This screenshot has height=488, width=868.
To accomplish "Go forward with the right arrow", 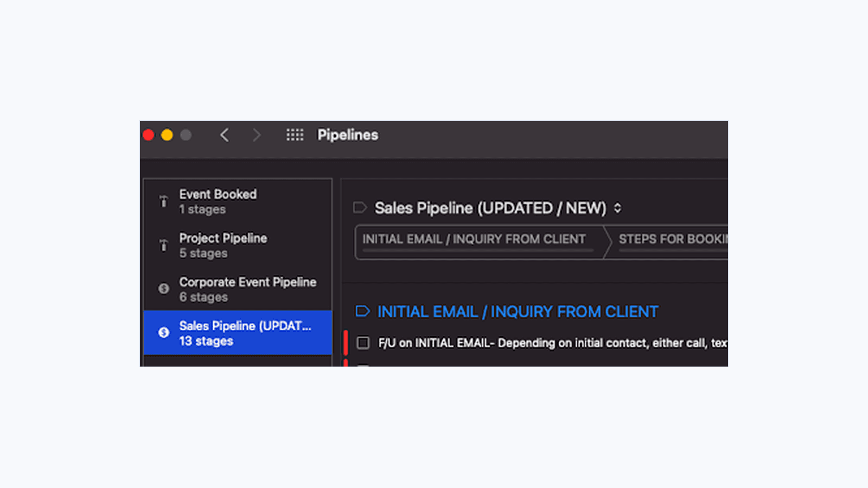I will (257, 135).
